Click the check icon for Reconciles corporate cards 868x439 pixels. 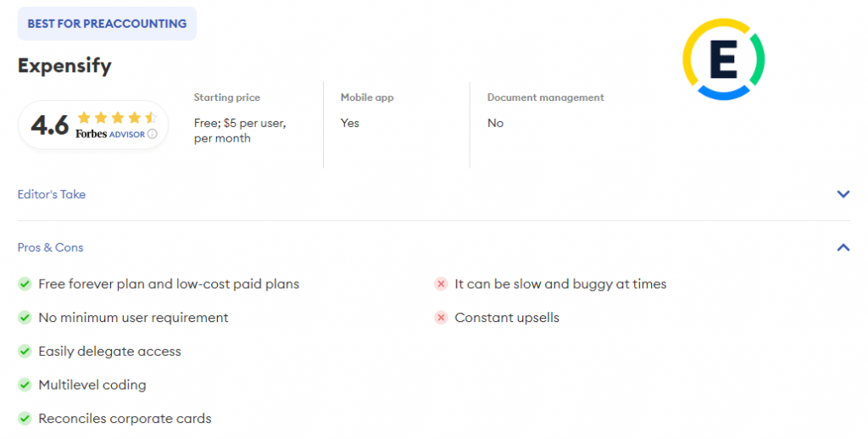click(25, 419)
